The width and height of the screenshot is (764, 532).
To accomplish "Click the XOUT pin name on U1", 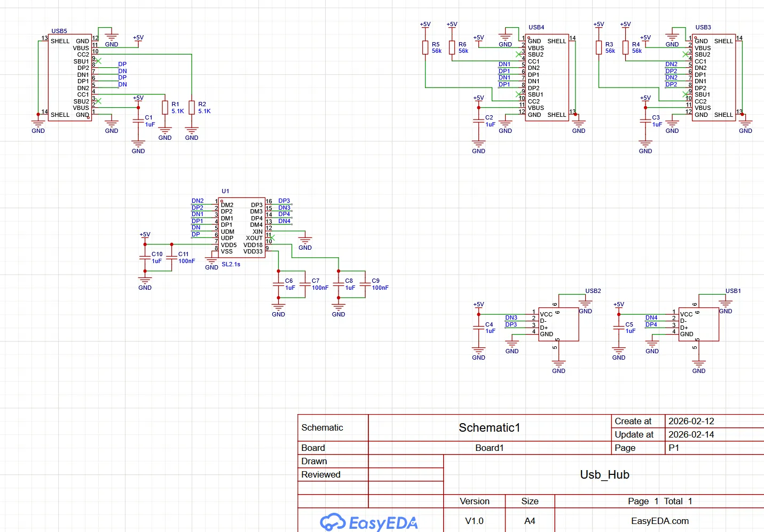I will [254, 238].
